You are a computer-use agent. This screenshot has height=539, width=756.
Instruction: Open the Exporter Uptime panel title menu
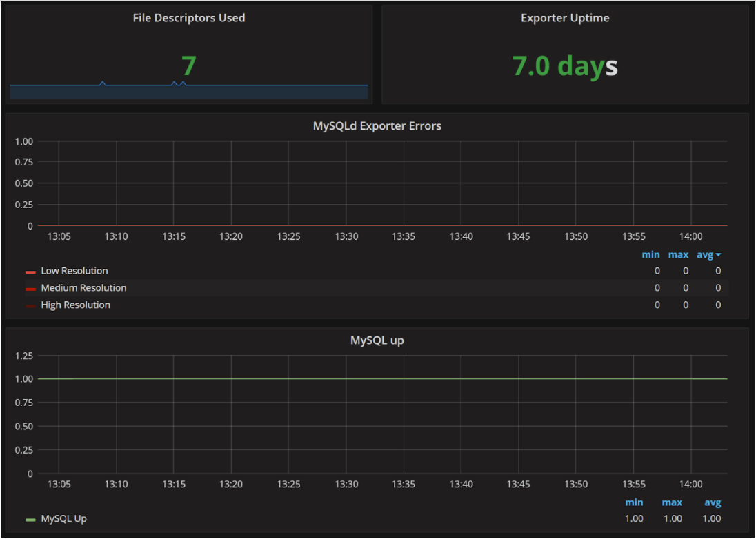click(565, 19)
